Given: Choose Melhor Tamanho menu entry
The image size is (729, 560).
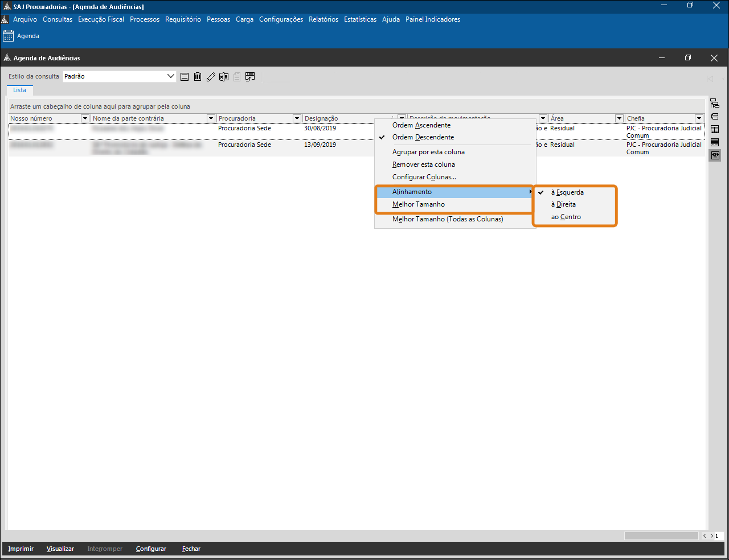Looking at the screenshot, I should pos(419,204).
